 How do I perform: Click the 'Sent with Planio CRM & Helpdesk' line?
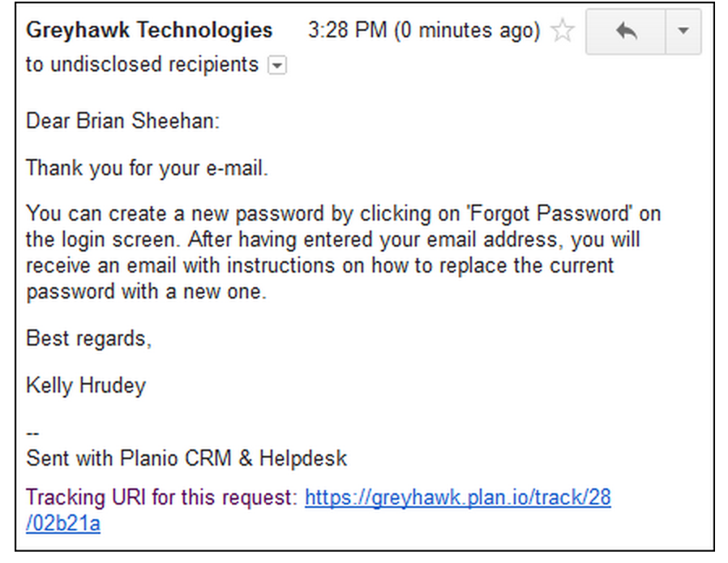point(186,458)
